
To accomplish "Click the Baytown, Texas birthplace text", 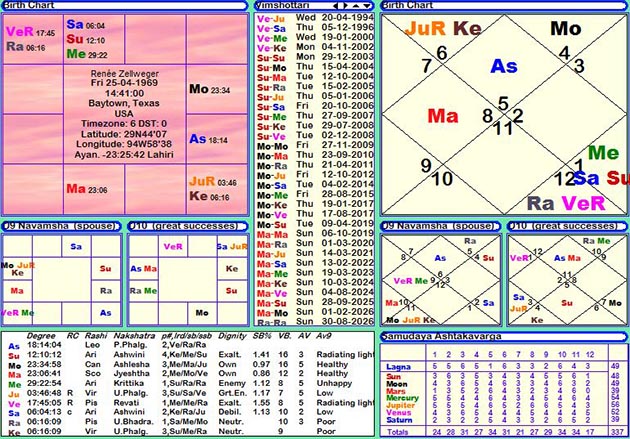I will 124,103.
